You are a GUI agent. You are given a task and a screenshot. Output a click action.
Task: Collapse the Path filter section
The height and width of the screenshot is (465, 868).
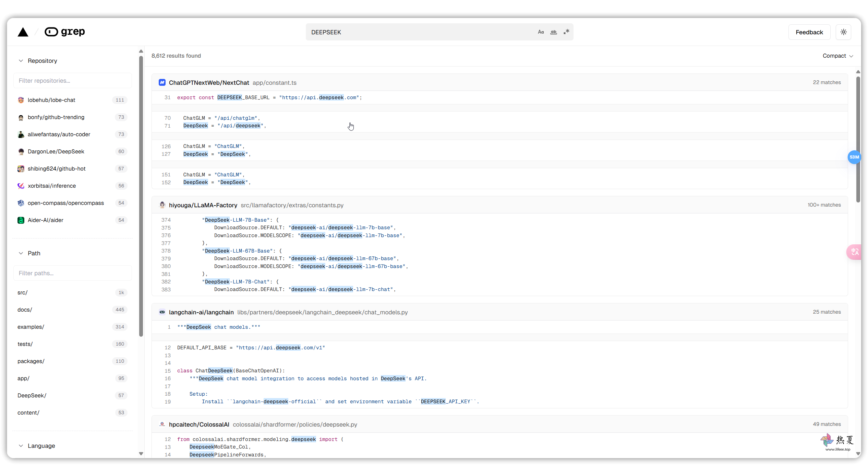(21, 253)
